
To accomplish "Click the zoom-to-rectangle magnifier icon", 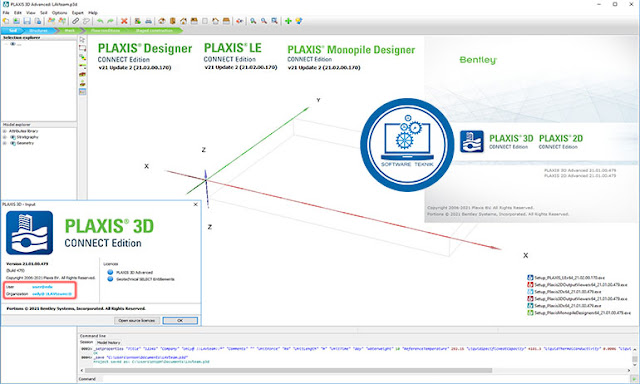I will 275,21.
